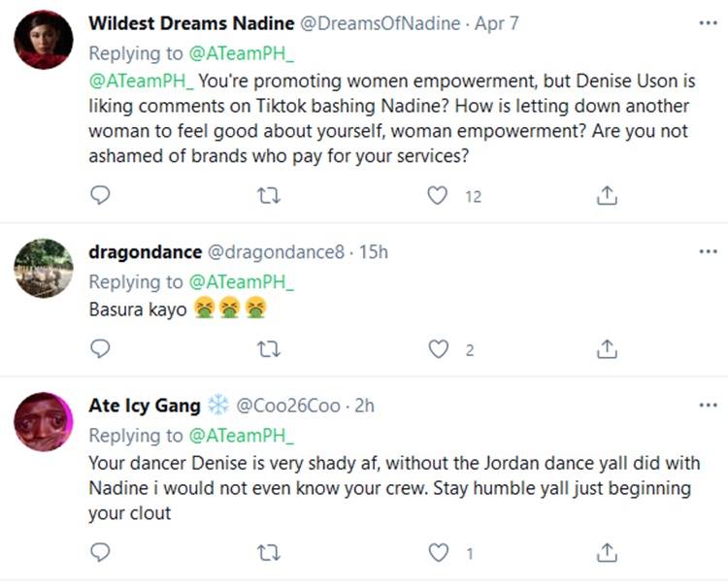Reply to Ate Icy Gang's tweet
This screenshot has height=587, width=728.
pyautogui.click(x=100, y=553)
